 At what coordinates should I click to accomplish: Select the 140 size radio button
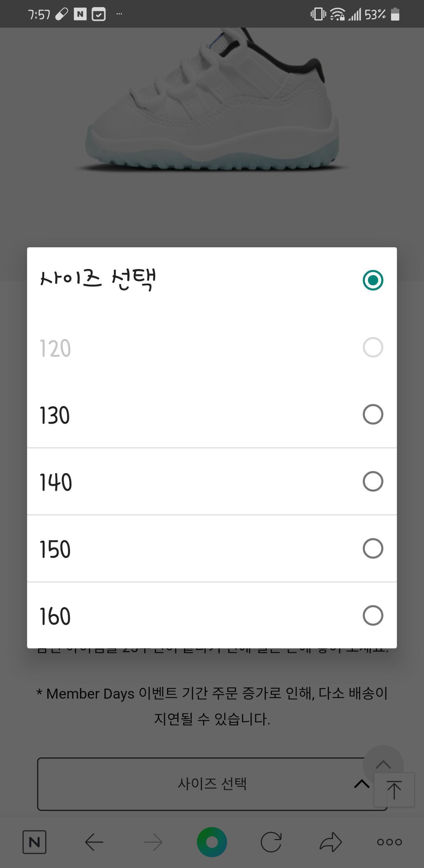pos(373,482)
